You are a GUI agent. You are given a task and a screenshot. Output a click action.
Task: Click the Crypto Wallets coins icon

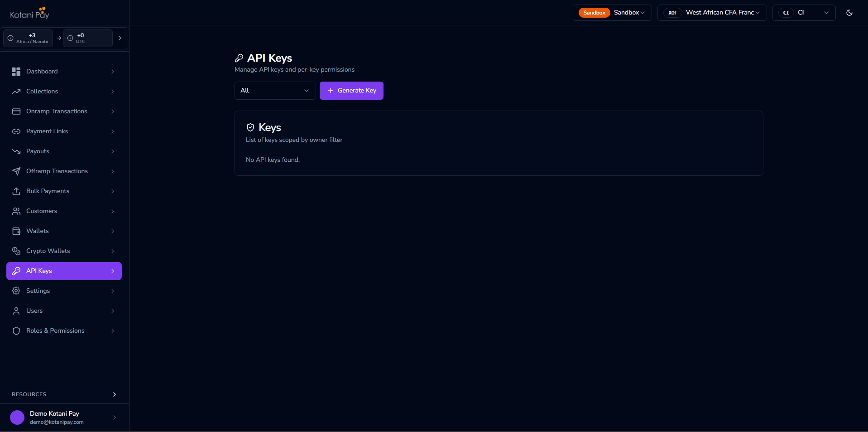[16, 251]
